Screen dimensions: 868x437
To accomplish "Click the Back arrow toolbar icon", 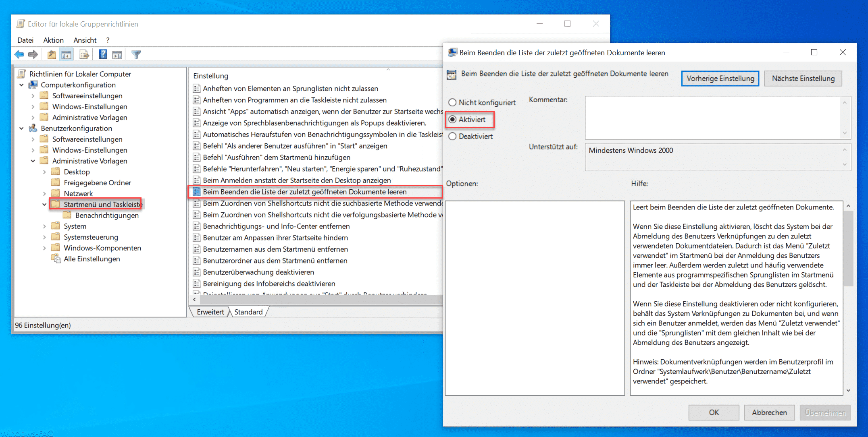I will pos(19,54).
